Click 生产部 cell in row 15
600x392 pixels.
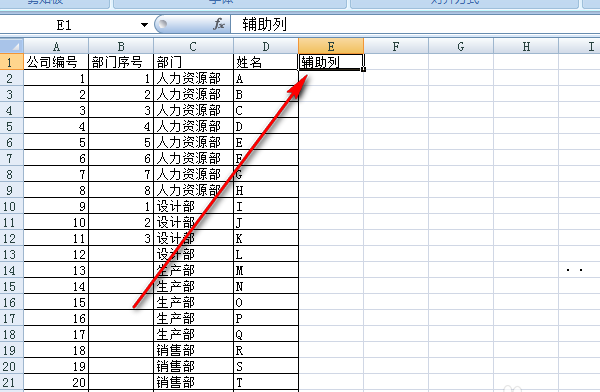coord(193,286)
